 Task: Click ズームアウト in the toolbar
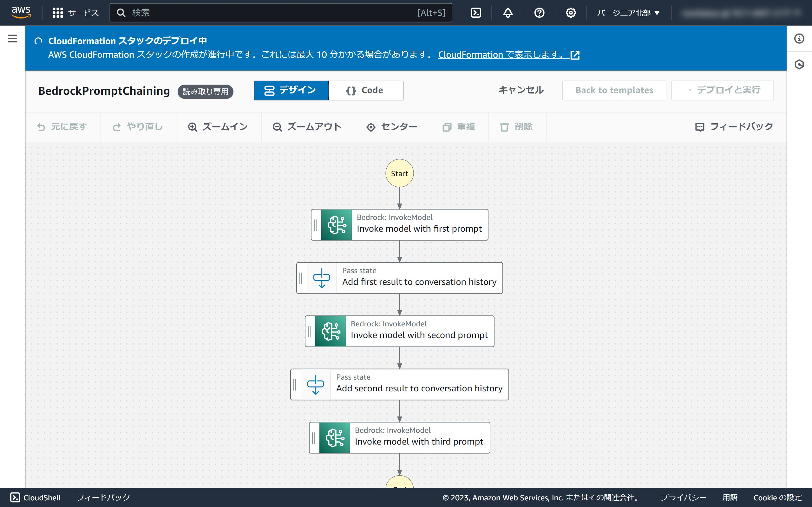pos(307,127)
